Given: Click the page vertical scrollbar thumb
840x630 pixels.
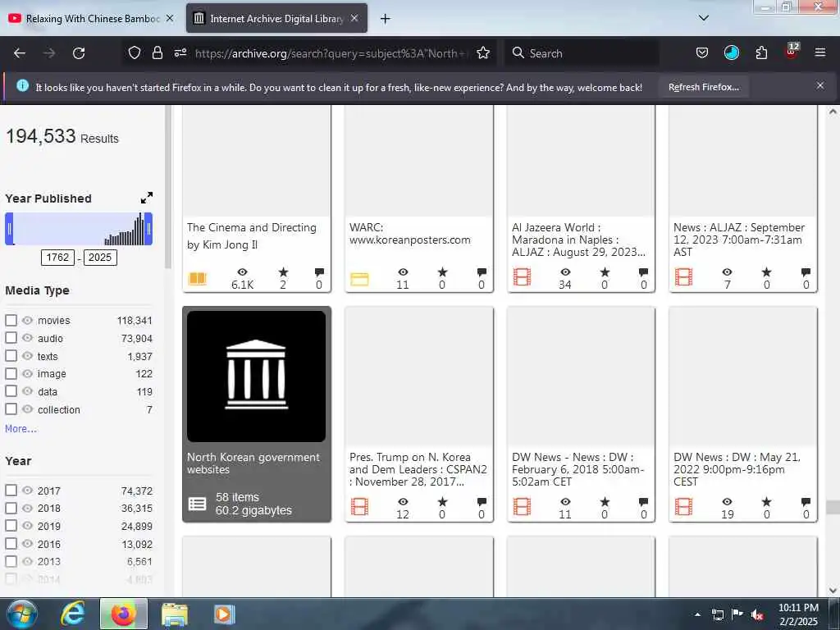Looking at the screenshot, I should (x=832, y=507).
